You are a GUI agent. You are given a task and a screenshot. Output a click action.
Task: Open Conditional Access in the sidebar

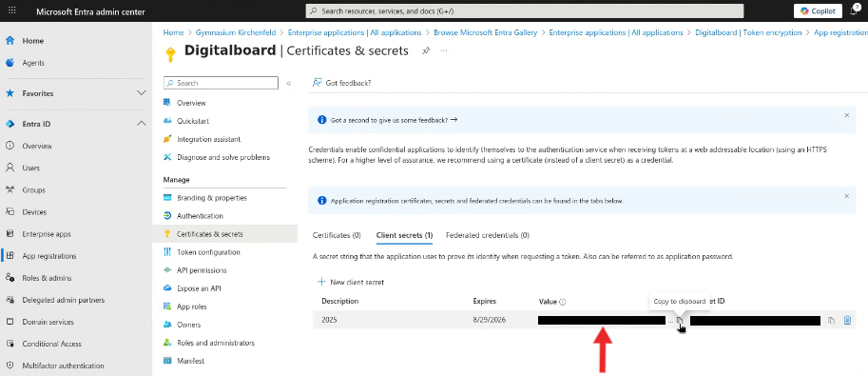click(51, 344)
